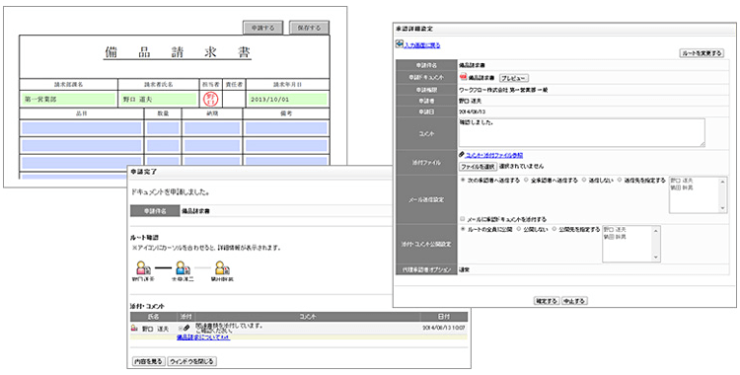The image size is (740, 375).
Task: Click the red 担当者 stamp seal
Action: 210,99
